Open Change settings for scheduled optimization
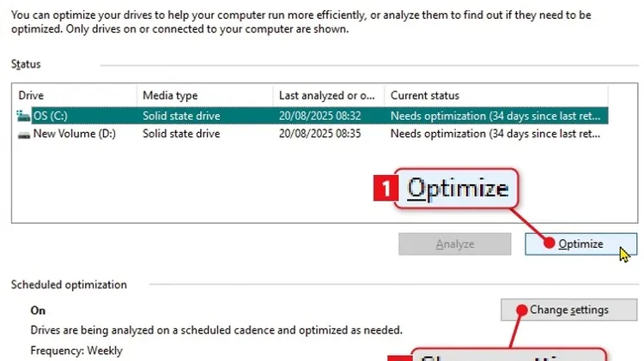644x361 pixels. click(568, 310)
